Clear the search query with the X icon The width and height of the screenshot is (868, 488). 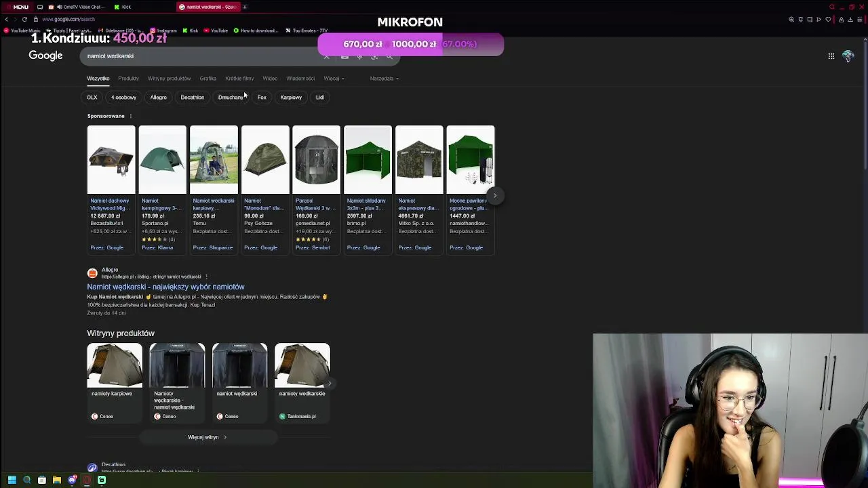point(326,56)
